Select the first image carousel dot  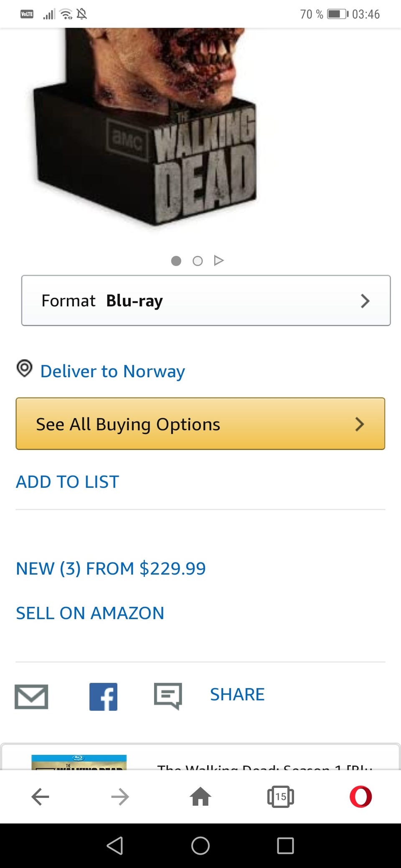pyautogui.click(x=176, y=261)
